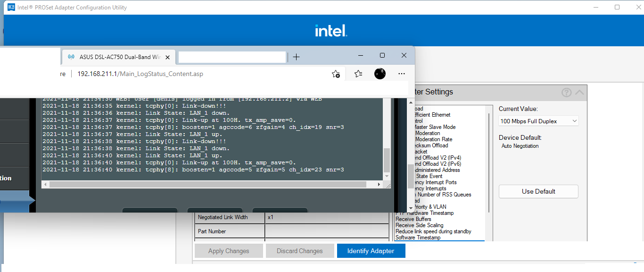This screenshot has height=272, width=644.
Task: Open the Current Value speed dropdown
Action: [538, 121]
